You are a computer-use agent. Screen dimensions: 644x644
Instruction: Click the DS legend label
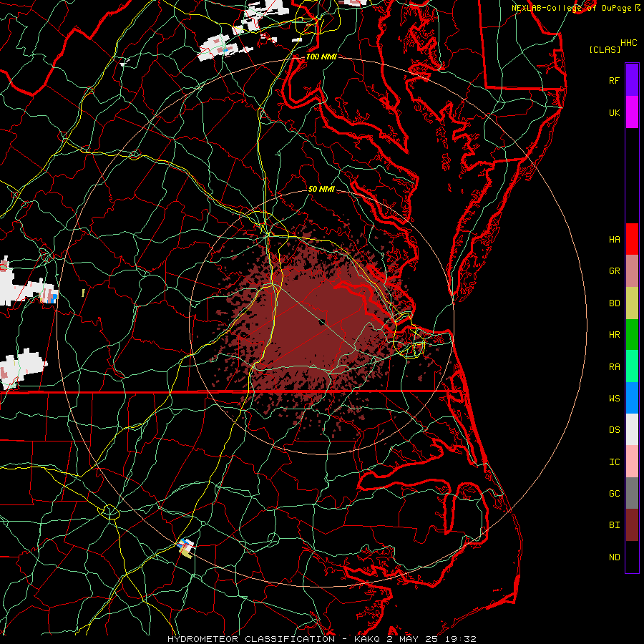(614, 430)
